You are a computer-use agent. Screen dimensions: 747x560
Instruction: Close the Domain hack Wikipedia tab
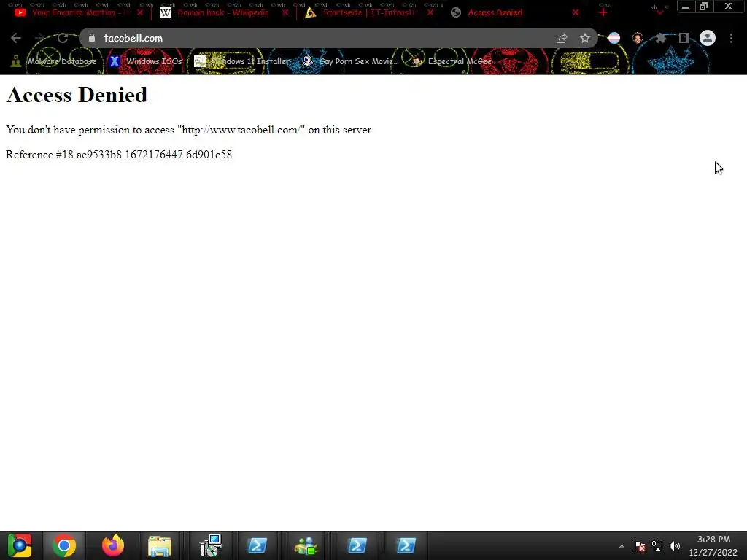[x=285, y=12]
